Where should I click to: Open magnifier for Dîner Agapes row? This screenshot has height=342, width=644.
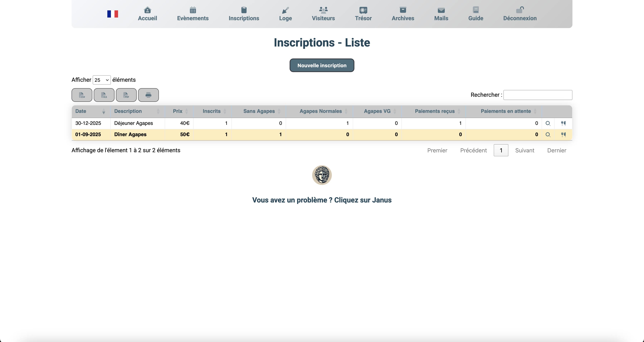coord(548,135)
